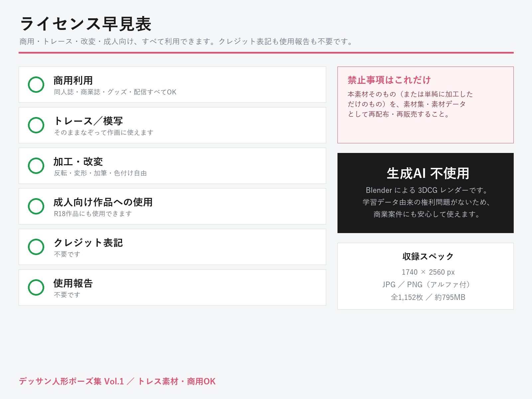Click the green circle beside トレース／模写
This screenshot has height=399, width=532.
(x=36, y=125)
